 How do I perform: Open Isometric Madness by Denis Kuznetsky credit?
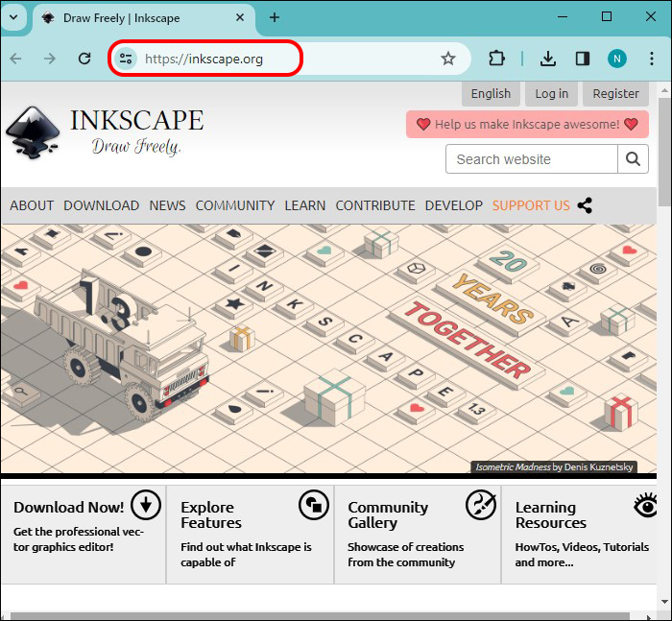point(554,466)
